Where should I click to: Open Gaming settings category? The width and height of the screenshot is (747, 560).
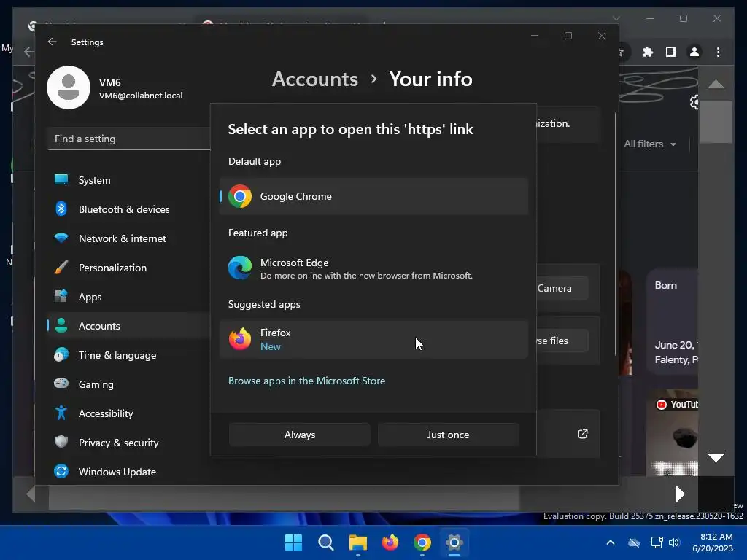tap(128, 384)
